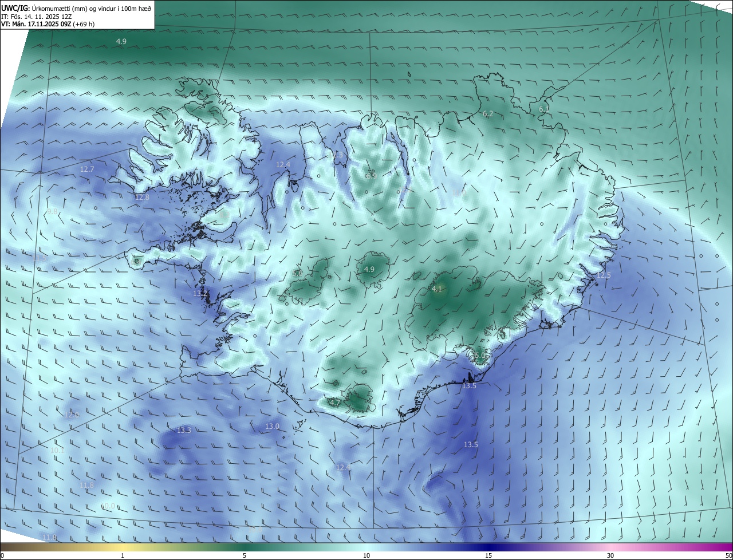Click the color scale tick label 30
Viewport: 733px width, 560px height.
[610, 555]
